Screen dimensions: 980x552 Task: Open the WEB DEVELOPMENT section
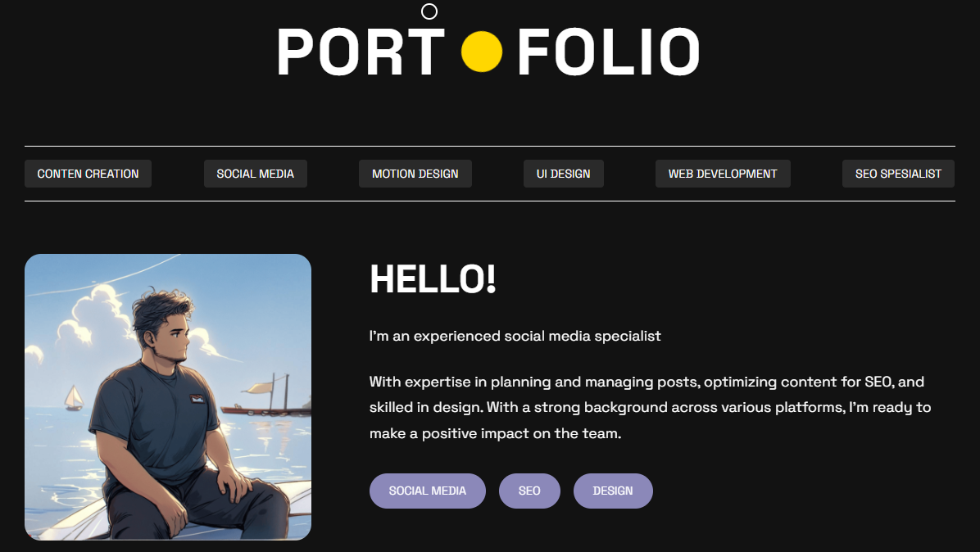click(x=723, y=173)
